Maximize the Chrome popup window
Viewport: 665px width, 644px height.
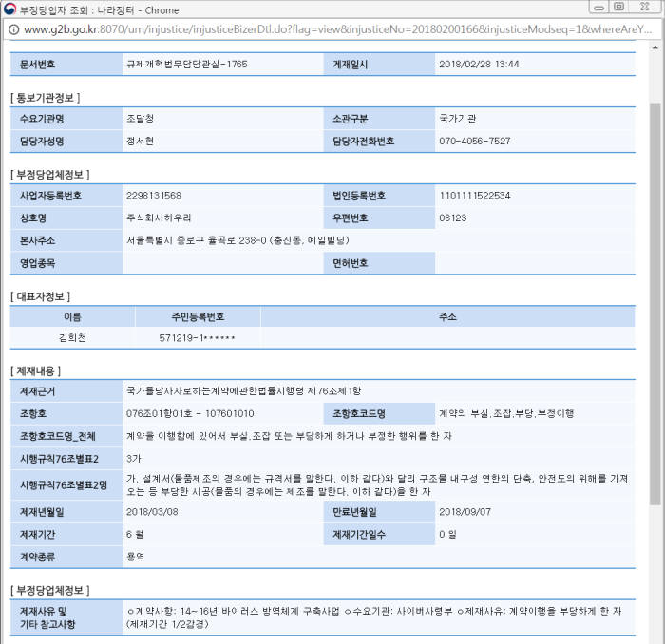tap(619, 7)
